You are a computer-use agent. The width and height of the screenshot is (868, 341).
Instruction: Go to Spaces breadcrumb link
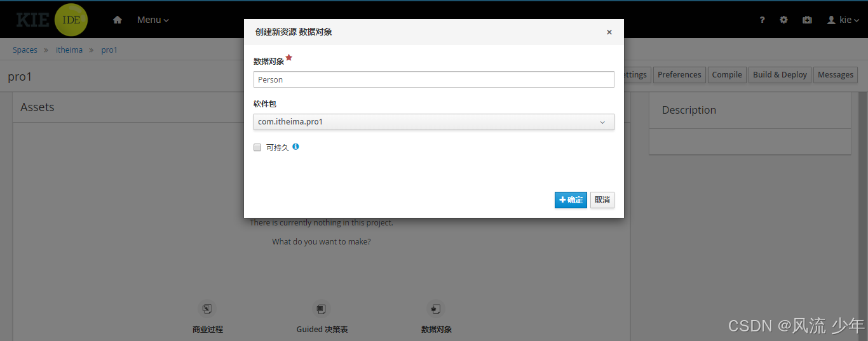click(x=25, y=50)
